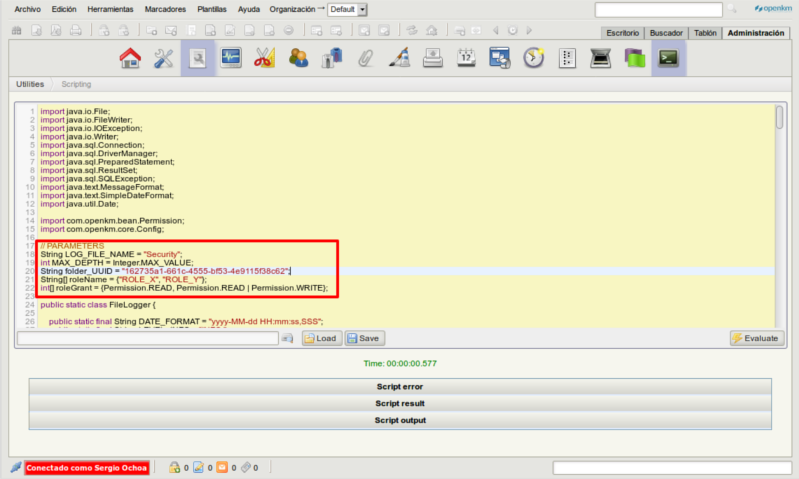Open the Herramientas menu
799x479 pixels.
tap(108, 9)
